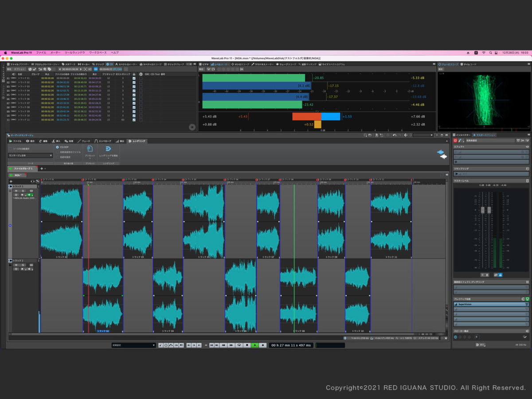The height and width of the screenshot is (399, 532).
Task: Click the レンダリングを開始 (start rendering) icon
Action: coord(108,149)
